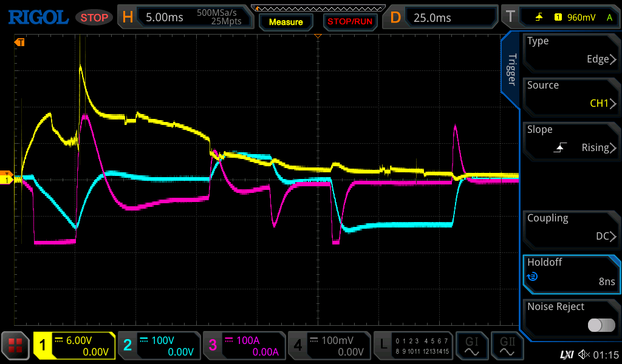
Task: Click the LXI network status icon
Action: point(566,354)
